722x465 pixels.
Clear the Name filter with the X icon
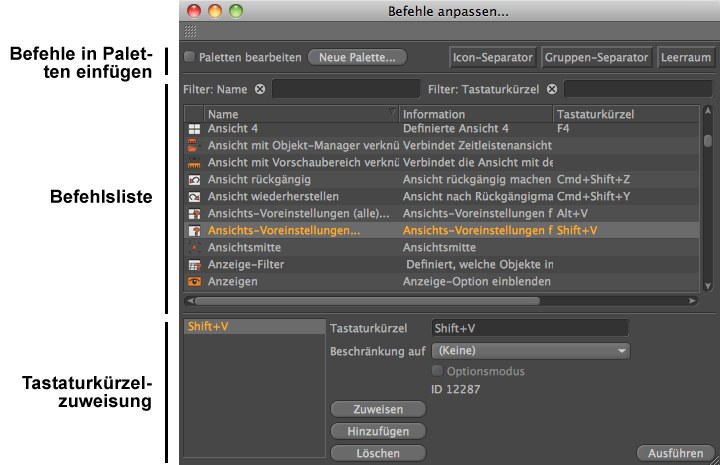coord(260,89)
